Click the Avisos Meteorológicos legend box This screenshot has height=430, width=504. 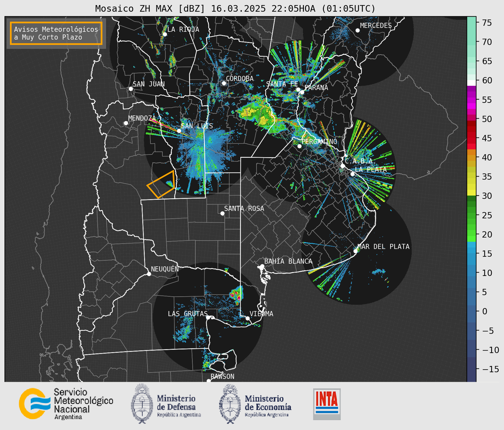click(56, 33)
